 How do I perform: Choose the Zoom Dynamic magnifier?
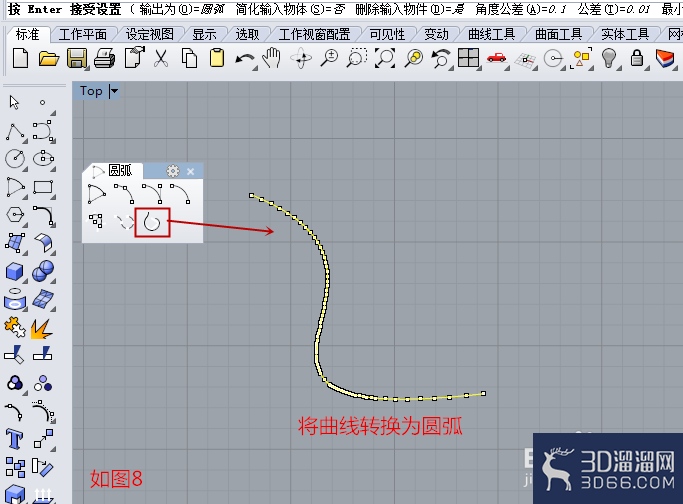tap(329, 58)
